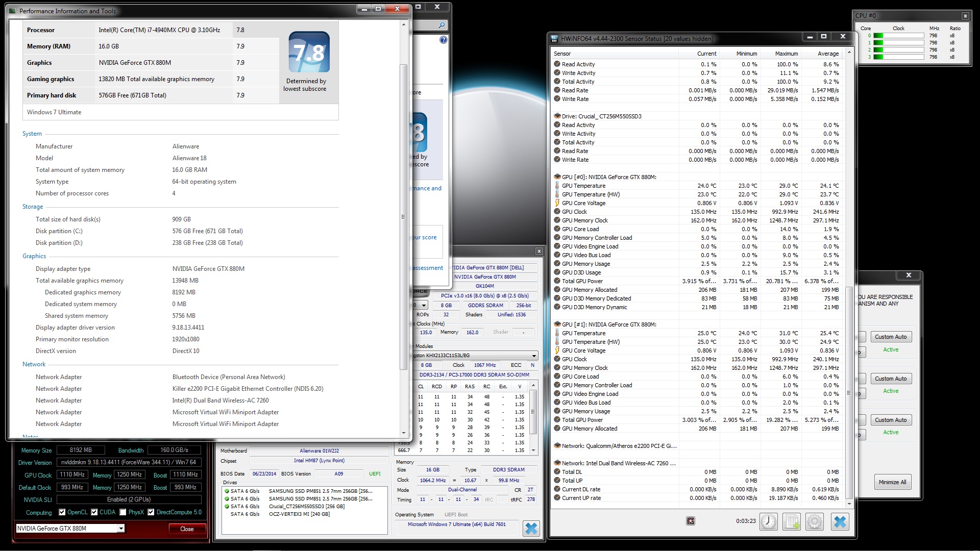Click the Total GPU Power icon for GPU #1
980x551 pixels.
[557, 420]
